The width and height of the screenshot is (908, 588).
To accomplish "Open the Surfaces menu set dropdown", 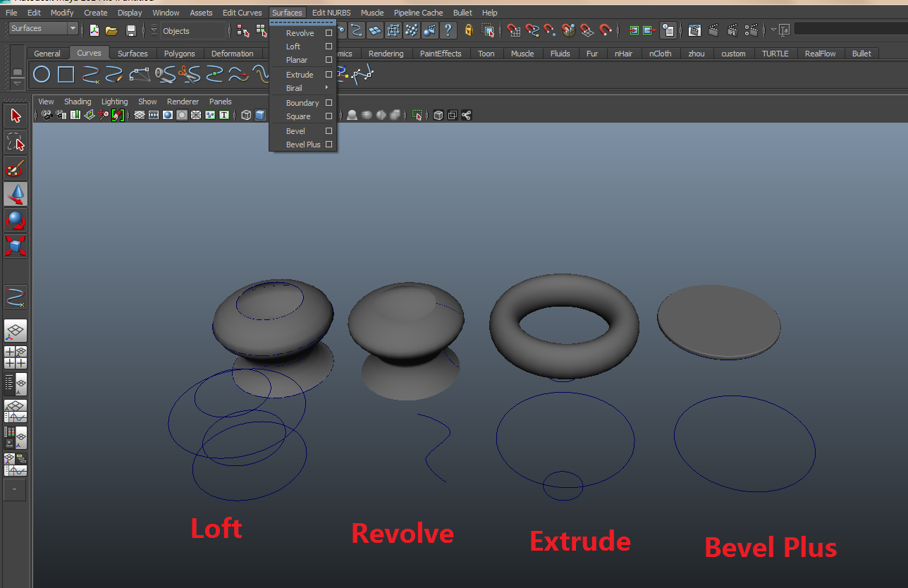I will (x=44, y=28).
